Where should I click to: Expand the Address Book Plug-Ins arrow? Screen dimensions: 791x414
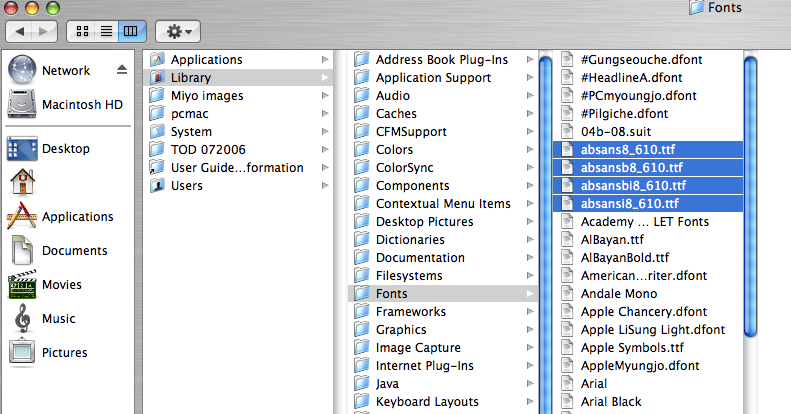tap(530, 60)
